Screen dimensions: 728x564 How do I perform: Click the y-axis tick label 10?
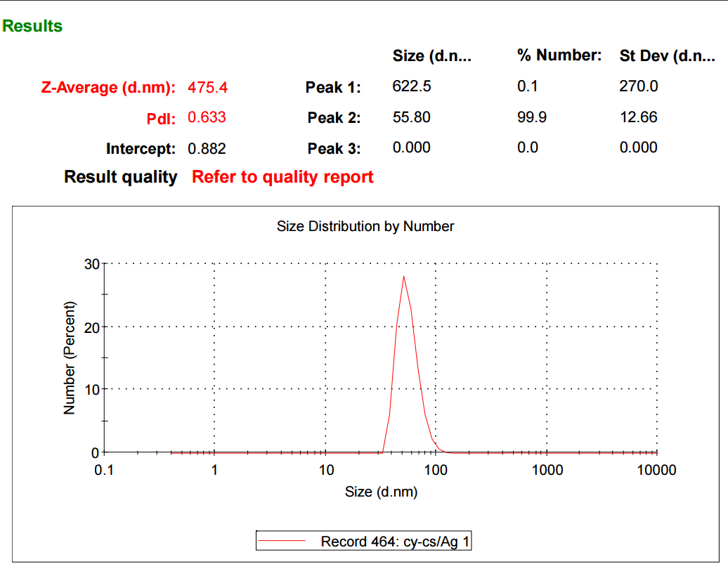pos(92,389)
